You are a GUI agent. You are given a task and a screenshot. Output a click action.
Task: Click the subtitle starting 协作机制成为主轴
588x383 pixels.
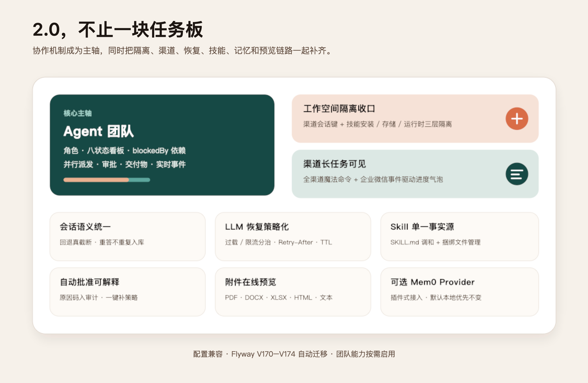pos(182,50)
